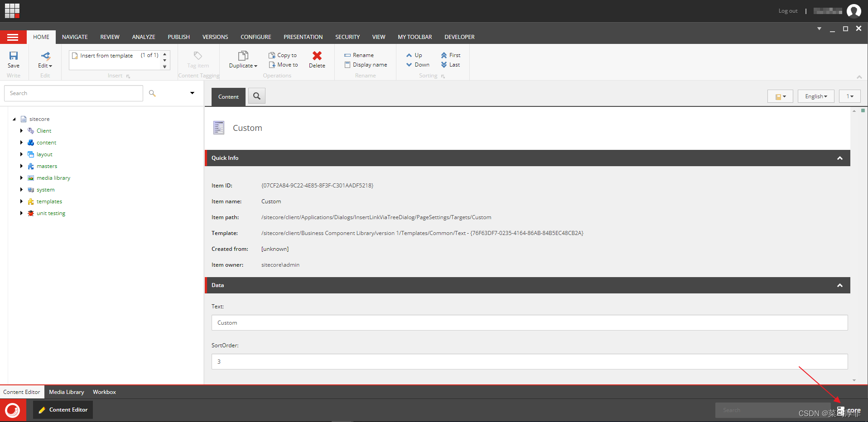Click the yellow display options button
The height and width of the screenshot is (422, 868).
pyautogui.click(x=780, y=96)
